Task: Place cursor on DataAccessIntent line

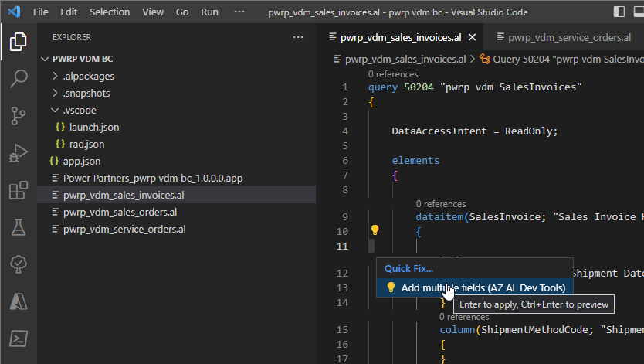Action: [x=474, y=131]
